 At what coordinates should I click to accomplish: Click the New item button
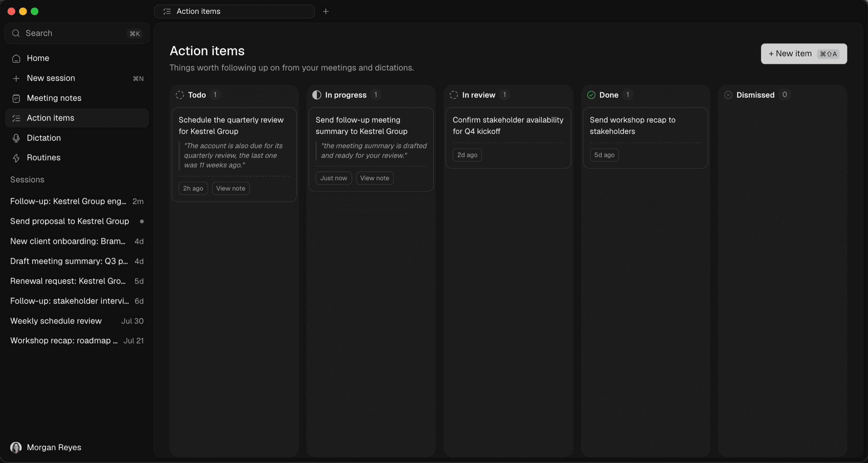(804, 54)
